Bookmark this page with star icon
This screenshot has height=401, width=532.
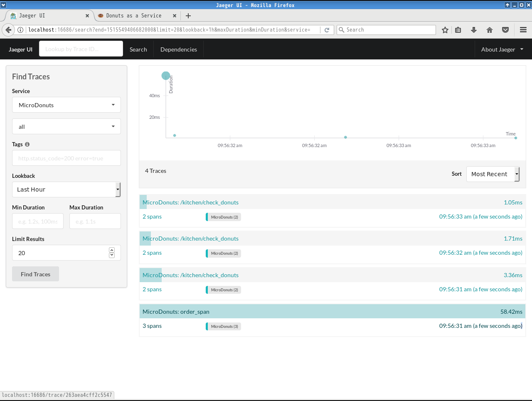tap(445, 30)
